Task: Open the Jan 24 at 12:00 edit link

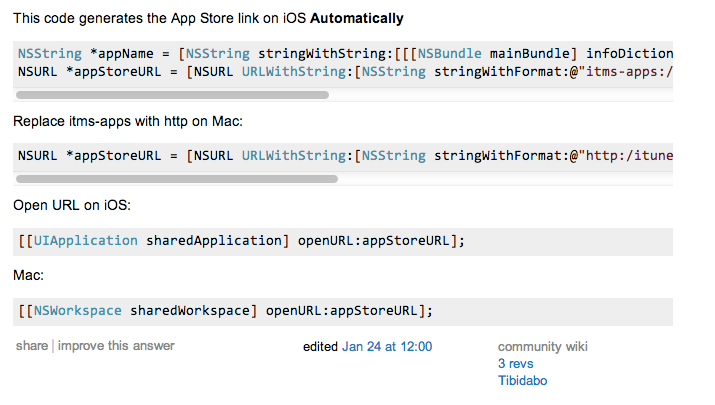Action: (x=387, y=347)
